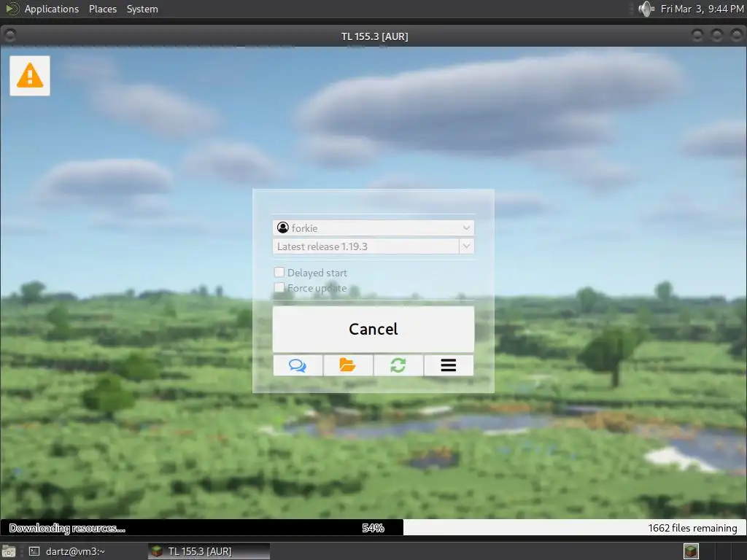Click the 54% download progress bar
Viewport: 747px width, 560px height.
click(373, 528)
